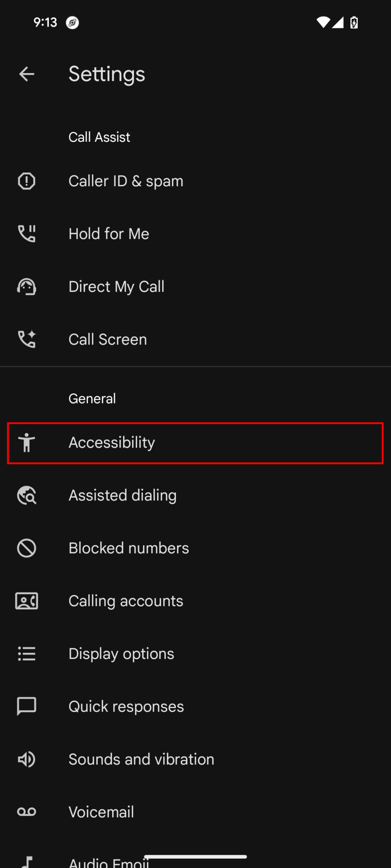Tap the Call Screen sparkle phone icon
Image resolution: width=391 pixels, height=868 pixels.
click(x=27, y=339)
